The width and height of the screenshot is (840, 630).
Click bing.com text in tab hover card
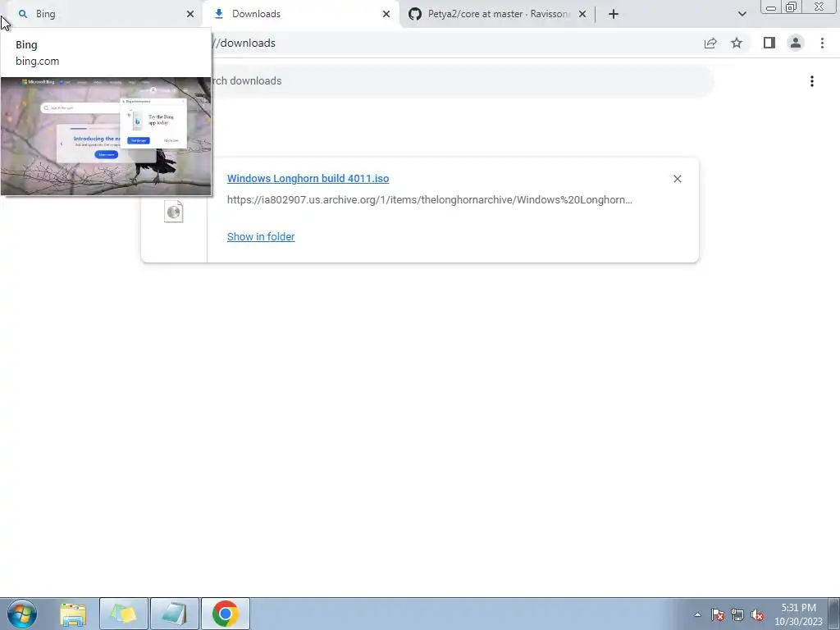click(38, 61)
